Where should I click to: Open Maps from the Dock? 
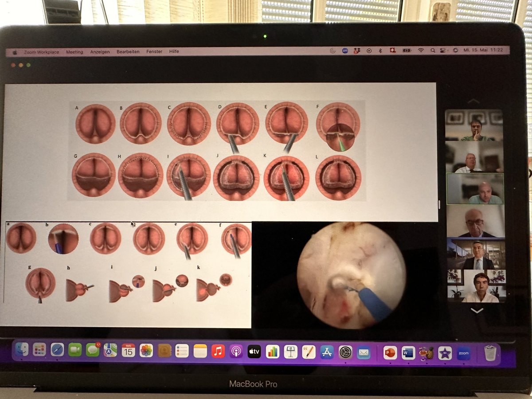tap(110, 350)
